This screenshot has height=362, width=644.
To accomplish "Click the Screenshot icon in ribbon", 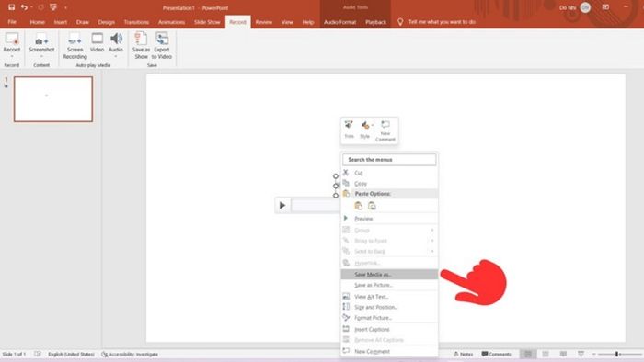I will point(41,40).
